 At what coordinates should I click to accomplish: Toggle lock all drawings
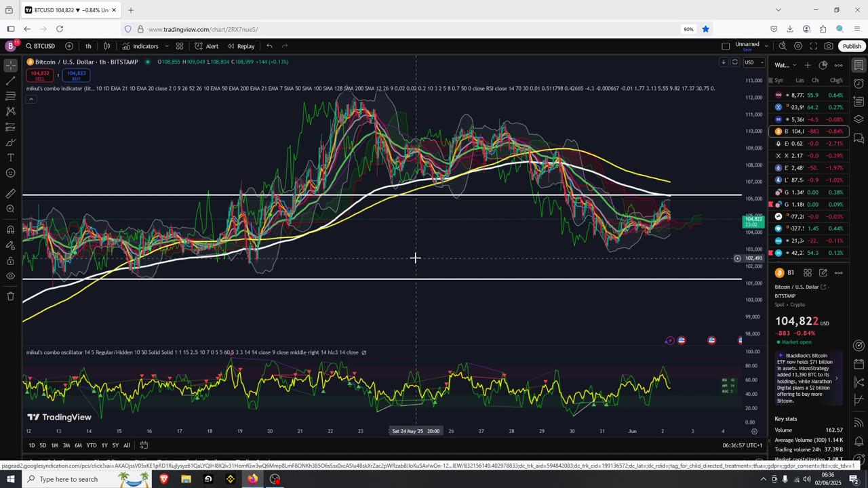11,260
